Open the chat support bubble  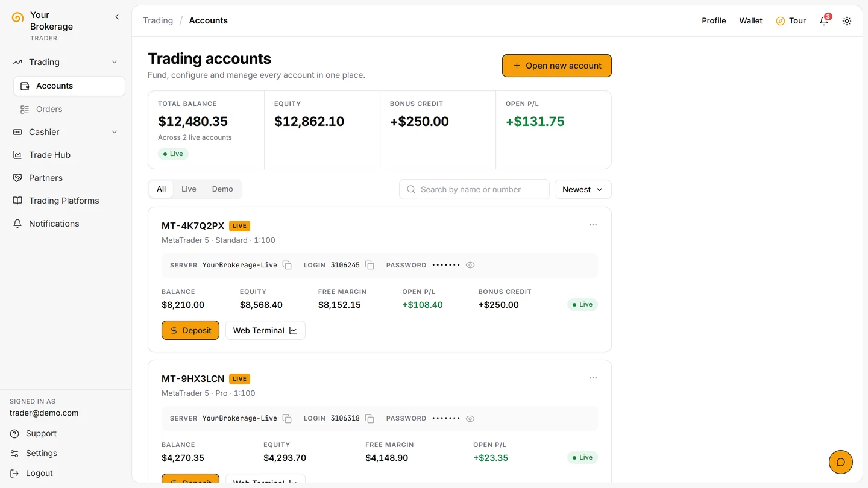(x=841, y=462)
